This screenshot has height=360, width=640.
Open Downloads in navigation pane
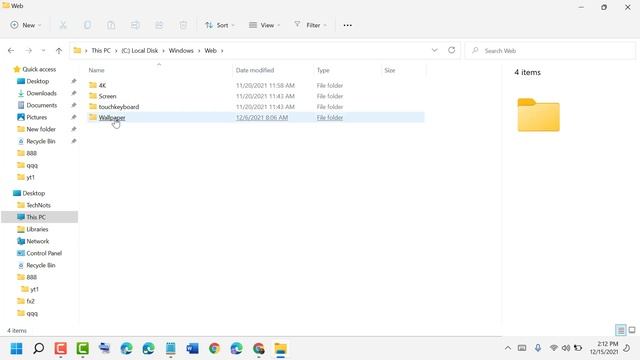pos(41,93)
